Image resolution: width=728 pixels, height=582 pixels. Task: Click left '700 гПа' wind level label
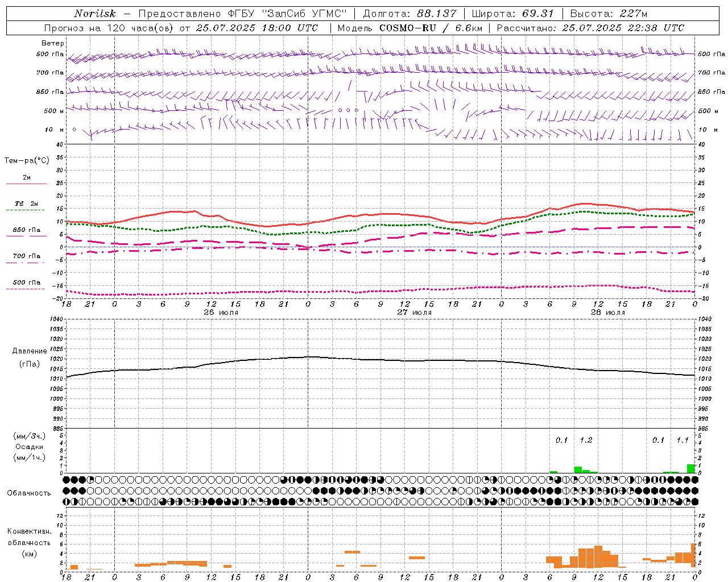(50, 73)
